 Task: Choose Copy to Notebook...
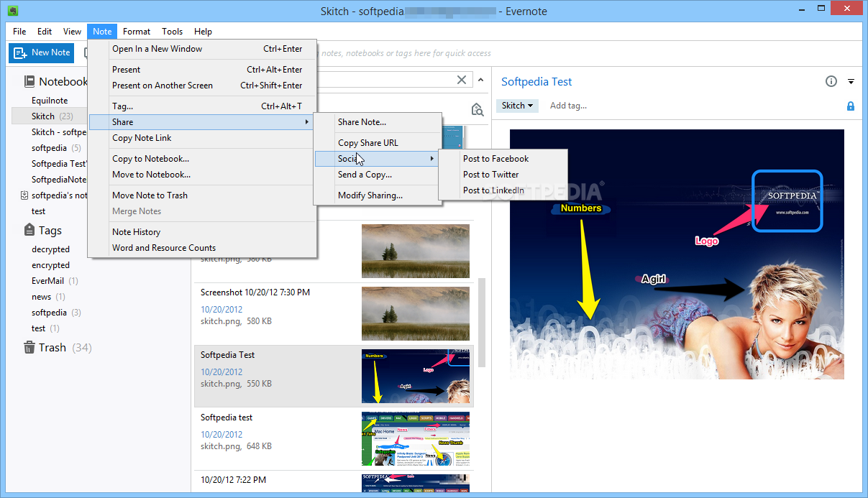[x=202, y=159]
